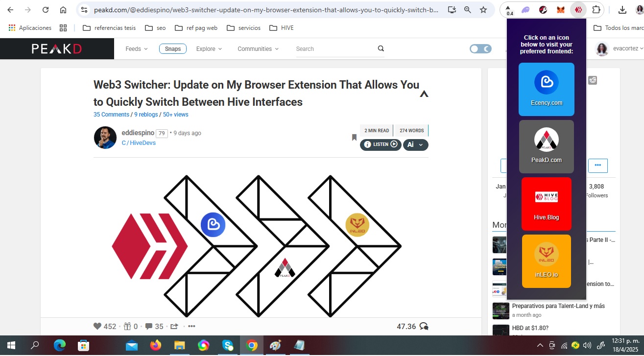Switch to the Hive.Blog frontend
The image size is (644, 356).
pyautogui.click(x=547, y=204)
